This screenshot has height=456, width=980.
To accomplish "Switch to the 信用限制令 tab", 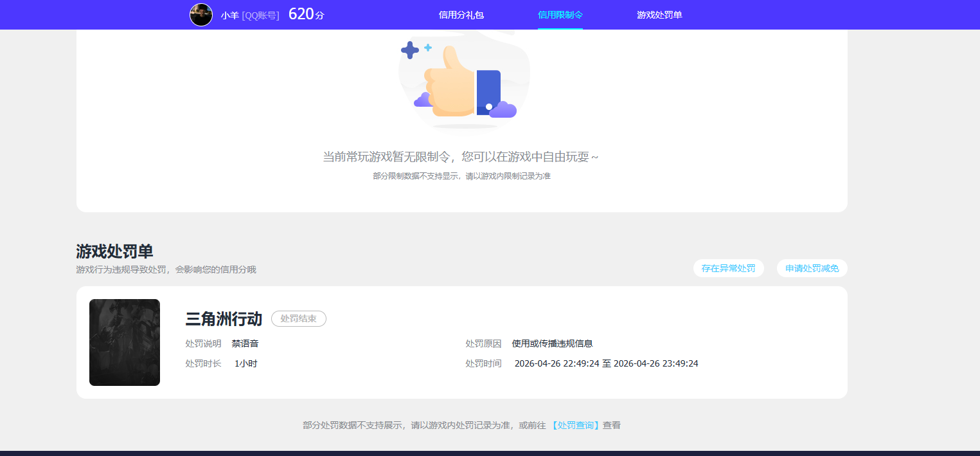I will click(560, 15).
